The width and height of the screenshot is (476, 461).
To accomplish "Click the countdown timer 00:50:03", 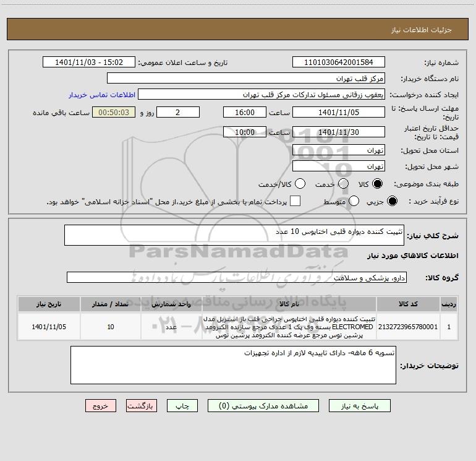I will coord(114,113).
